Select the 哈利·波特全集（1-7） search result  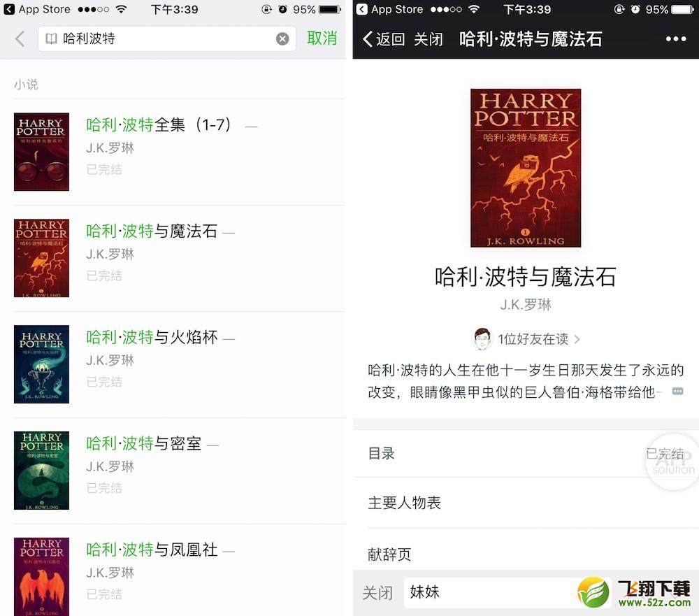[180, 152]
